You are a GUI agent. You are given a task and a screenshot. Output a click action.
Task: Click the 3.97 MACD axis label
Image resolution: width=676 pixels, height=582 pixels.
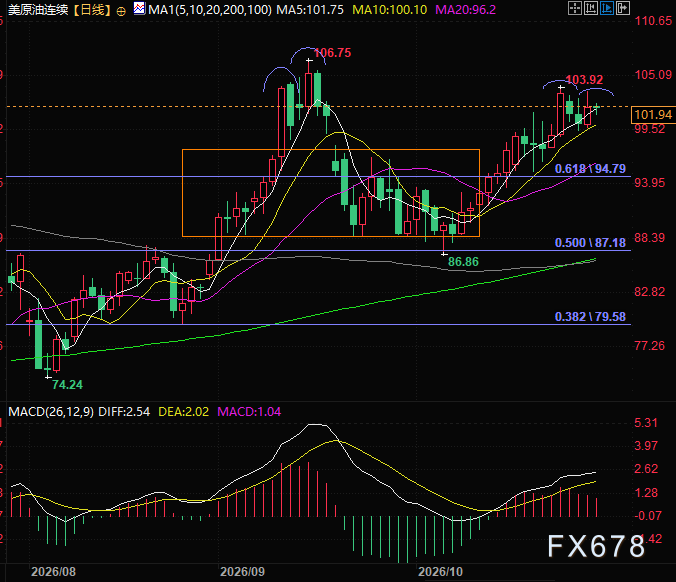646,446
